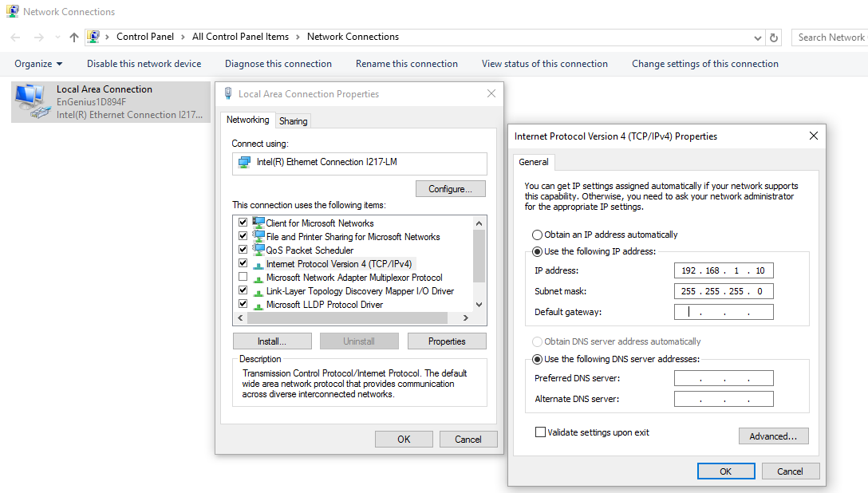Click the Configure... button
The image size is (868, 493).
pos(450,189)
